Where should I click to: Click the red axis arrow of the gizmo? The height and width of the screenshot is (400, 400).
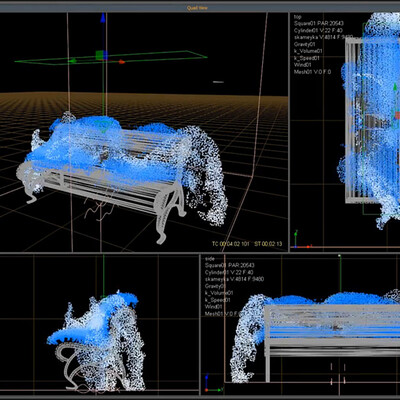click(122, 62)
